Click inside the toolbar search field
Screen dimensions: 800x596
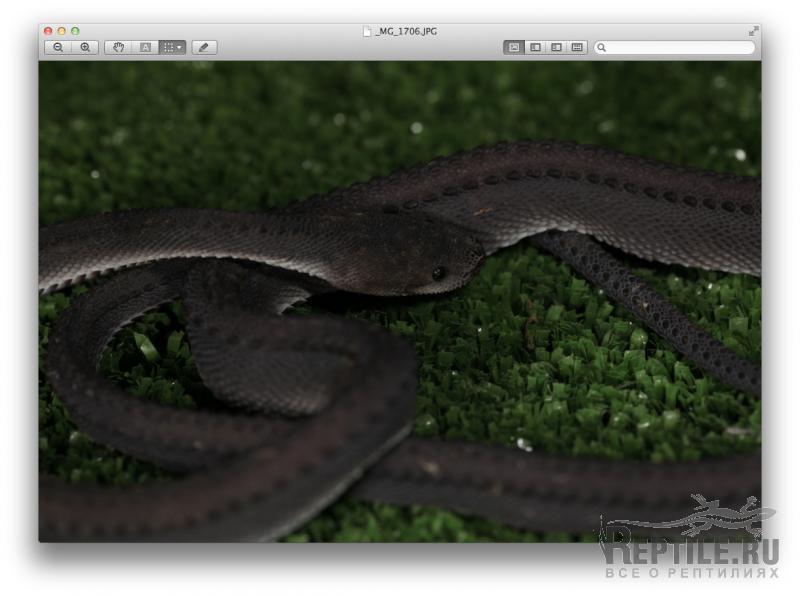(680, 47)
